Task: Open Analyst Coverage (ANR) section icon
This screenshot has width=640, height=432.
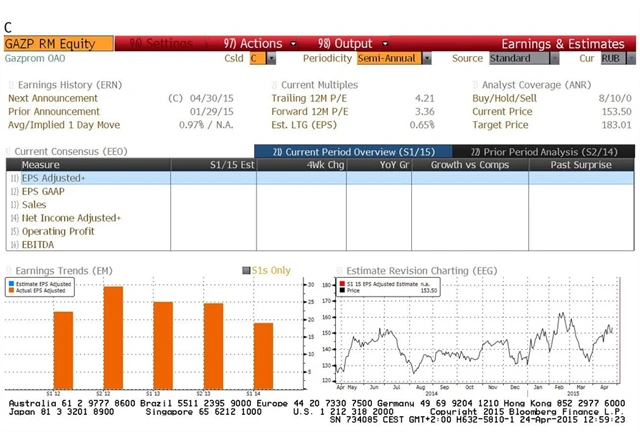Action: click(474, 86)
